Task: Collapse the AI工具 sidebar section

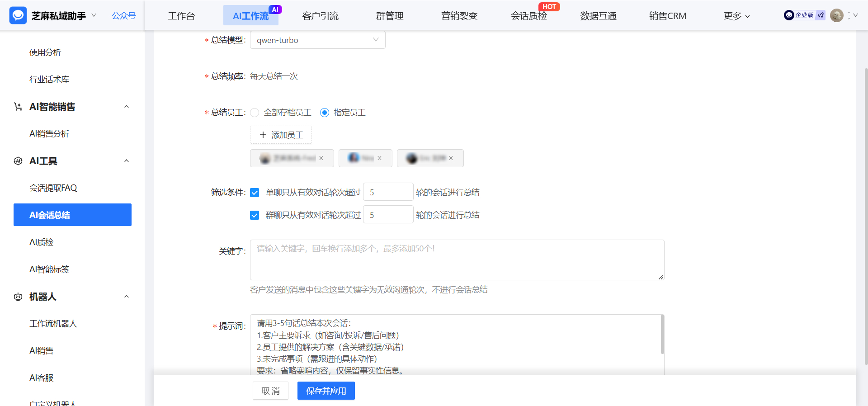Action: (127, 161)
